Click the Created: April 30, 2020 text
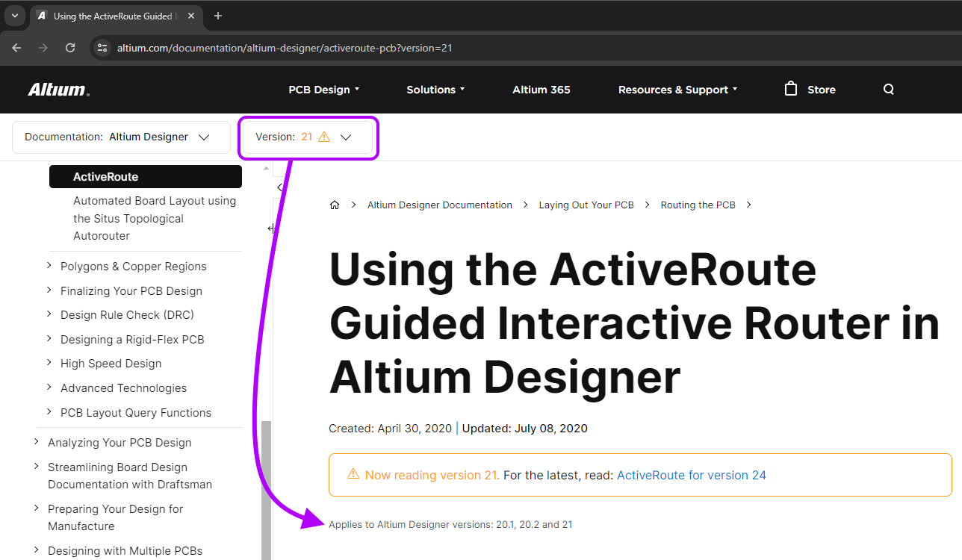 [390, 429]
